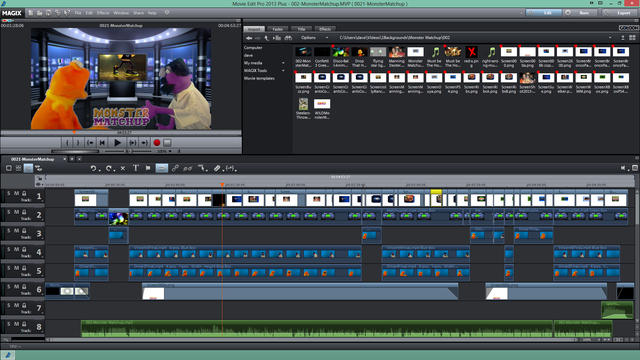Select the red X image thumbnail
This screenshot has width=640, height=360.
[x=472, y=52]
